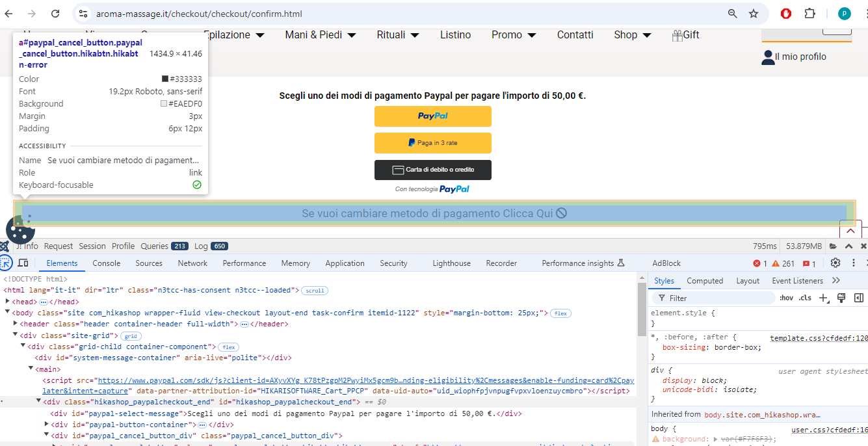Click the address bar URL
Screen dimensions: 868x446
[x=199, y=14]
